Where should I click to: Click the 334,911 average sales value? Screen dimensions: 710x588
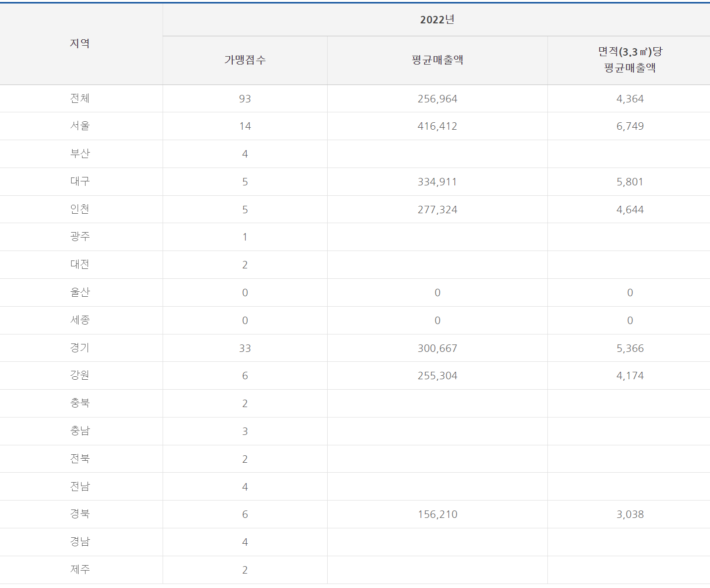[x=437, y=182]
